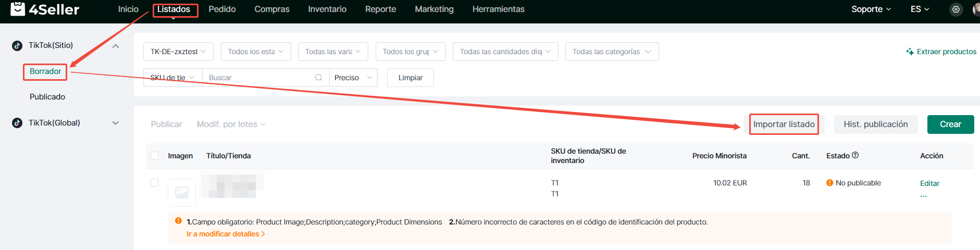Expand the Todas las categorías dropdown
The width and height of the screenshot is (980, 250).
coord(612,52)
